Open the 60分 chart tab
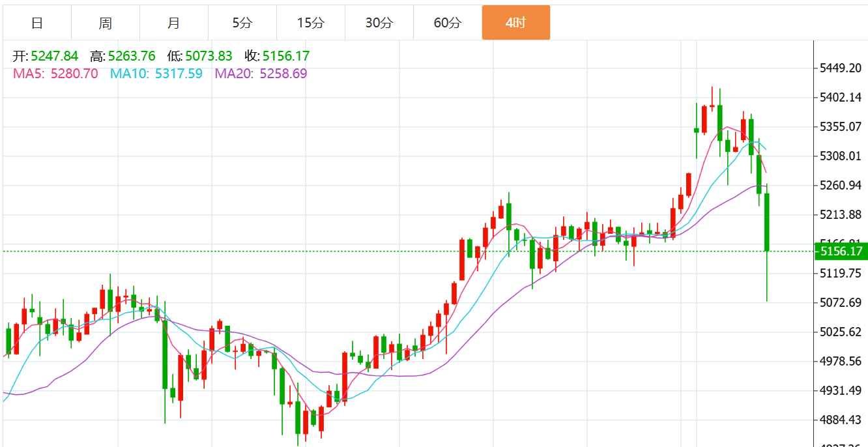 pos(448,23)
